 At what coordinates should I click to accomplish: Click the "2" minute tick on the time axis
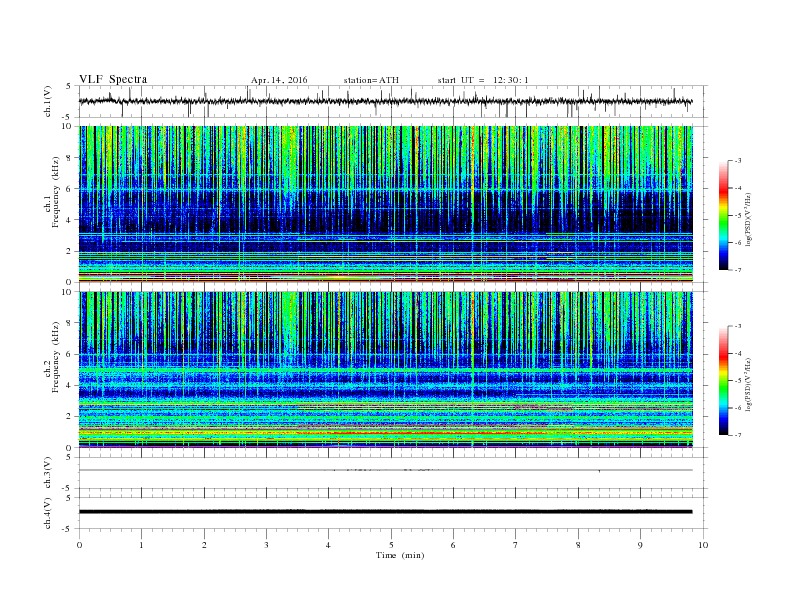click(x=204, y=545)
